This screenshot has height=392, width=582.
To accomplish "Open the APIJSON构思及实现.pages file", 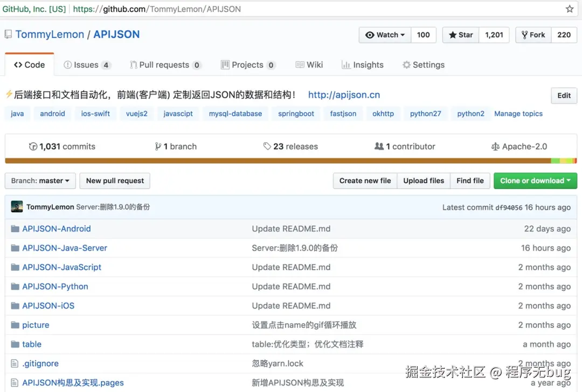I will tap(73, 383).
